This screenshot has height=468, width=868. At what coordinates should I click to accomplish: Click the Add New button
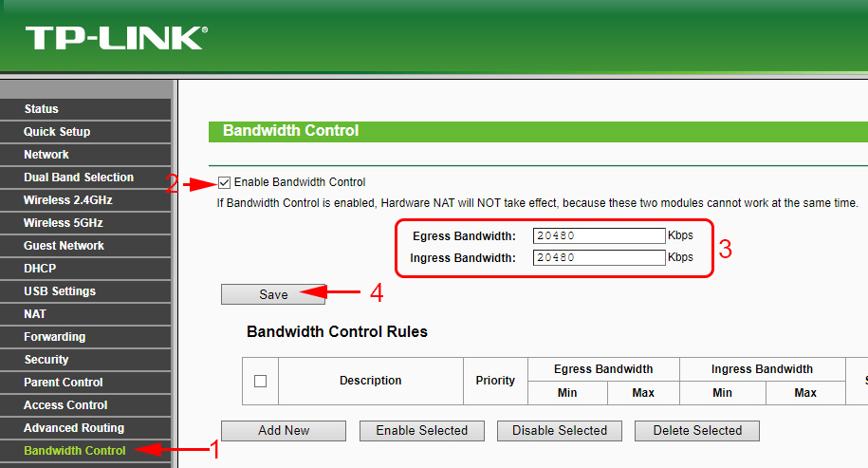click(284, 431)
